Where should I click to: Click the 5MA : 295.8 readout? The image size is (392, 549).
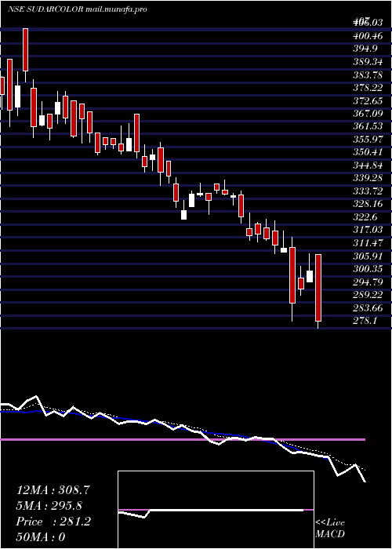pos(51,506)
